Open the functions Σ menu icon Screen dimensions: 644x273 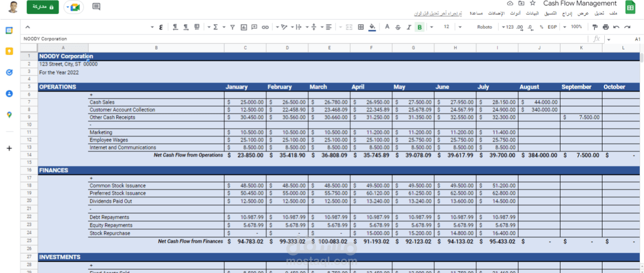coord(216,27)
